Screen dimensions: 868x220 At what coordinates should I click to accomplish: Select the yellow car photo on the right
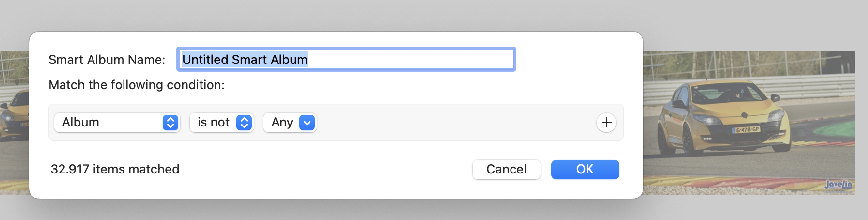(748, 121)
